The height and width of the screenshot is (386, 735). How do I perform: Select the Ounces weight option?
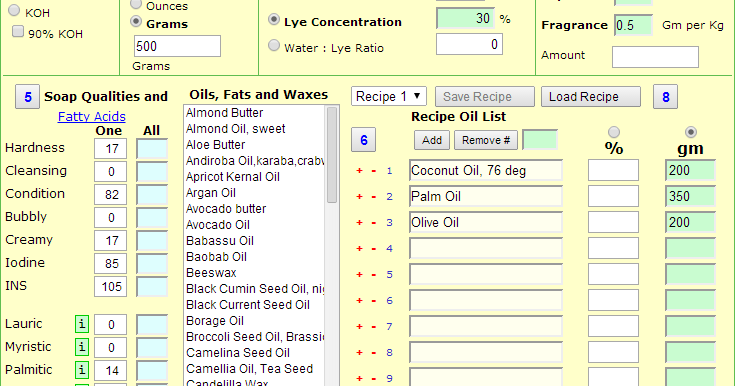point(136,4)
